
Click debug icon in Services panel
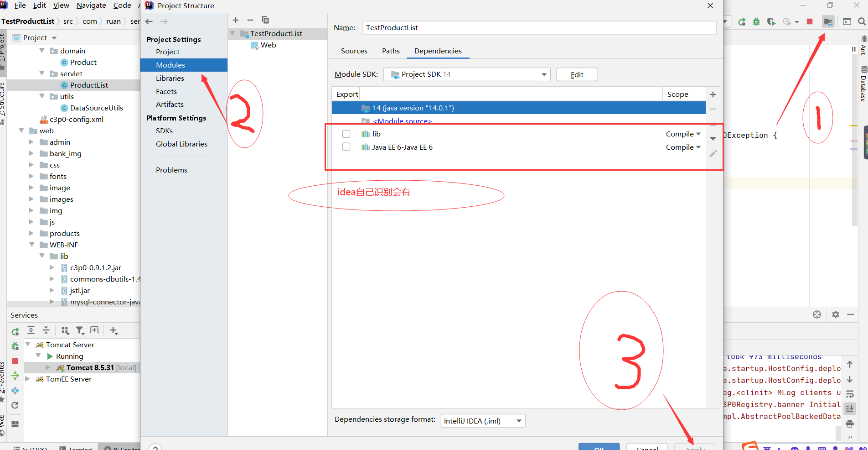point(15,346)
